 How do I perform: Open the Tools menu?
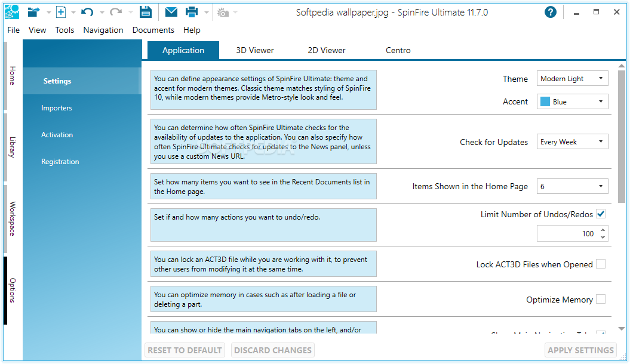[x=64, y=30]
